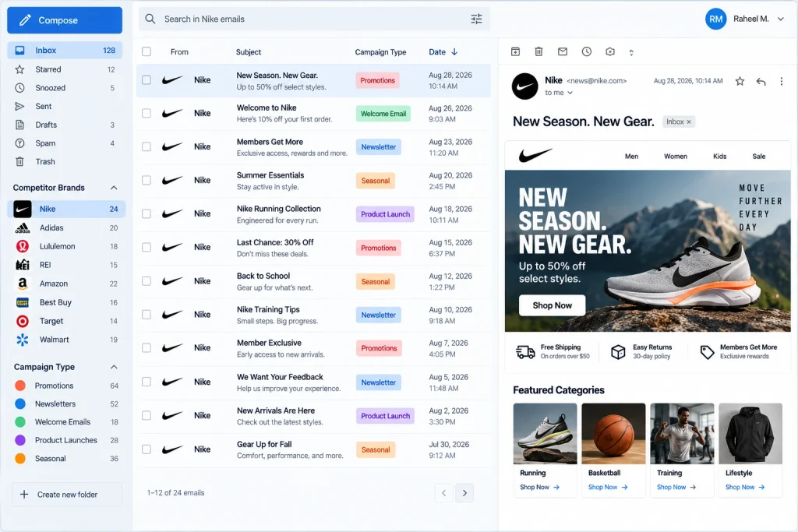Screen dimensions: 798x532
Task: Open the Spam folder
Action: (x=65, y=143)
